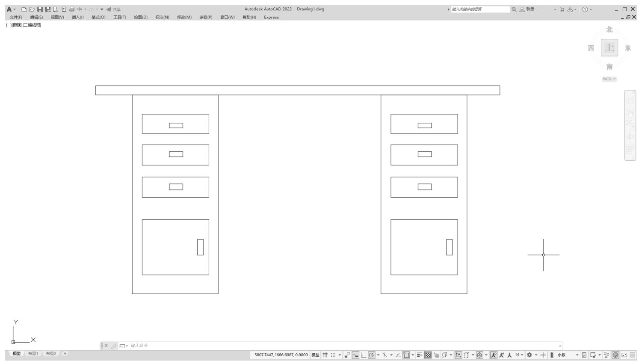Screen dimensions: 642x364
Task: Open the 小数 units dropdown
Action: pos(577,355)
